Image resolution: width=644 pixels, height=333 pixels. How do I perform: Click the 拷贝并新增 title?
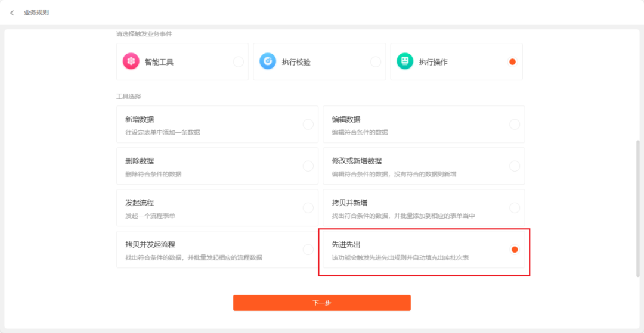349,203
